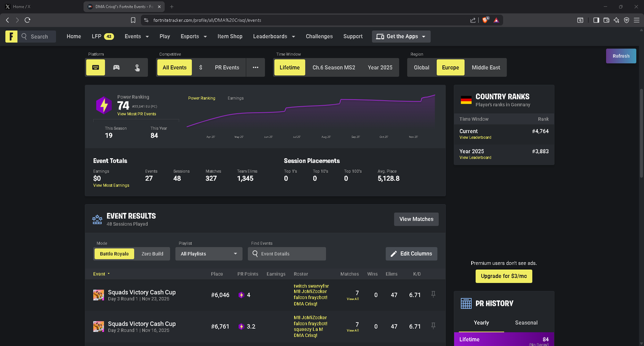Switch PR History to Yearly tab
This screenshot has height=346, width=644.
click(481, 323)
